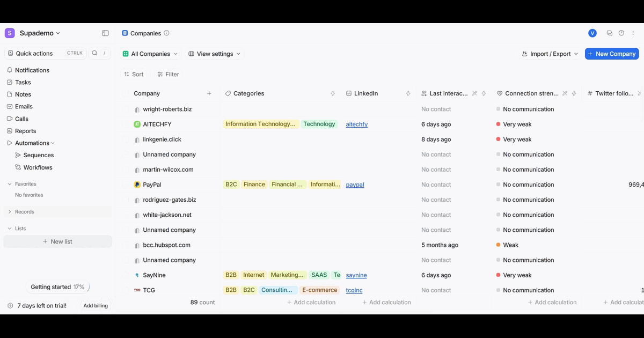644x338 pixels.
Task: Click the PayPal company logo icon
Action: (x=137, y=185)
